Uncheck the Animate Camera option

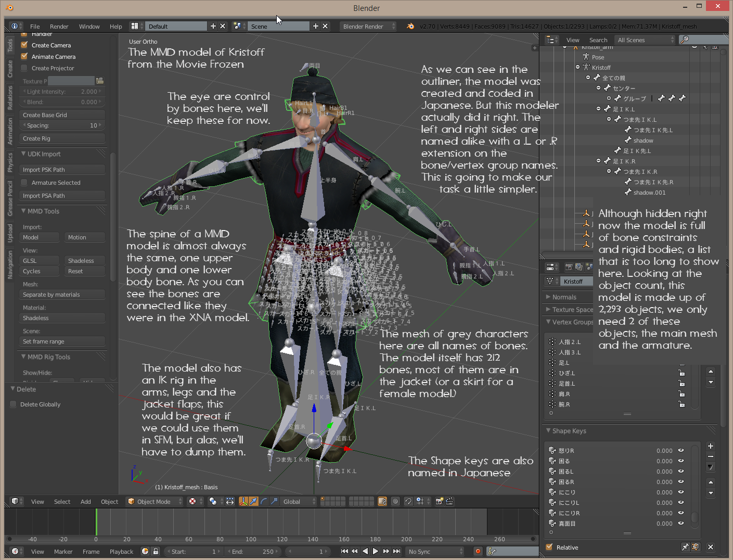(24, 56)
